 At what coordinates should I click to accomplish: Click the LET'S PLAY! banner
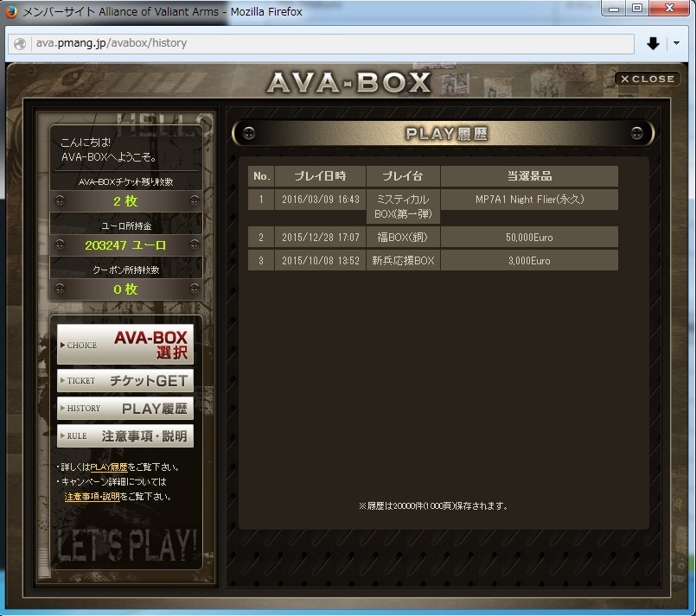[127, 545]
